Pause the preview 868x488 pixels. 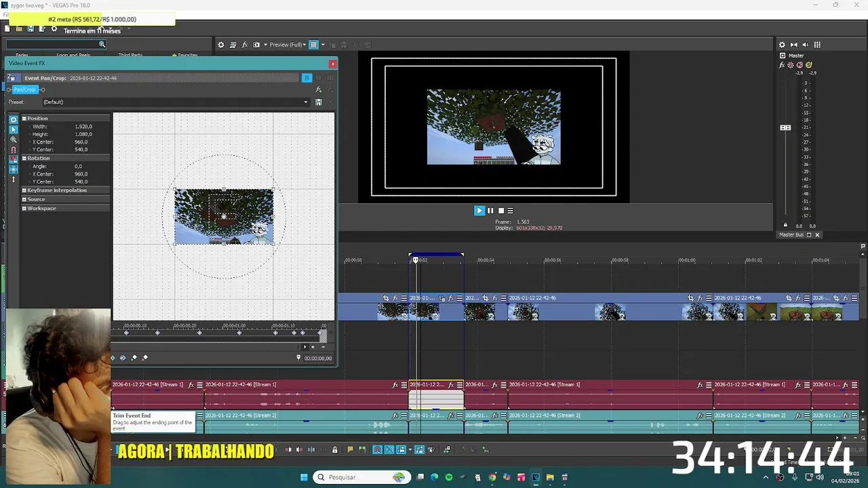click(490, 211)
